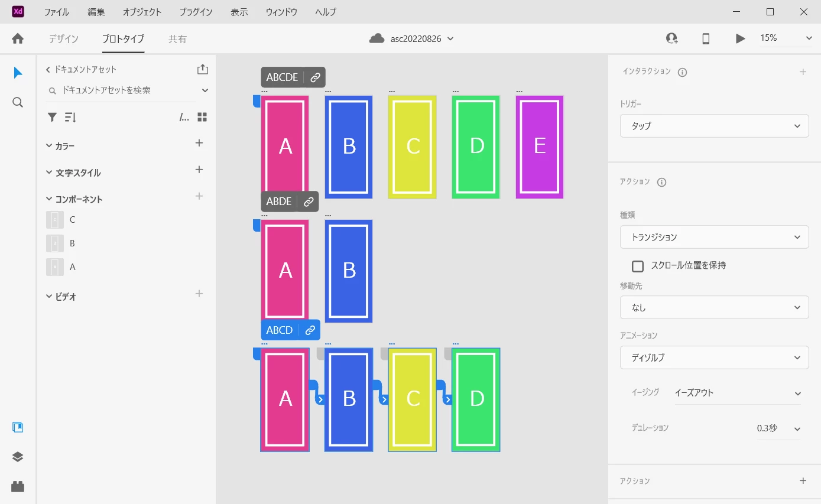821x504 pixels.
Task: Open the 表示 menu
Action: coord(239,12)
